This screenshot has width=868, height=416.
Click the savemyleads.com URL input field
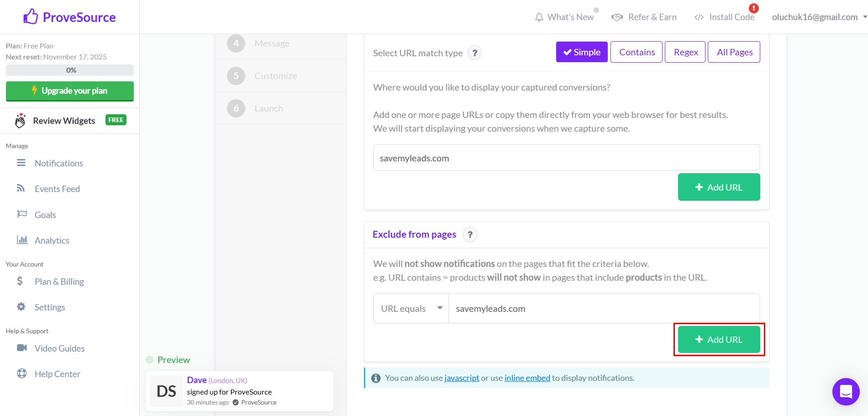click(x=566, y=158)
